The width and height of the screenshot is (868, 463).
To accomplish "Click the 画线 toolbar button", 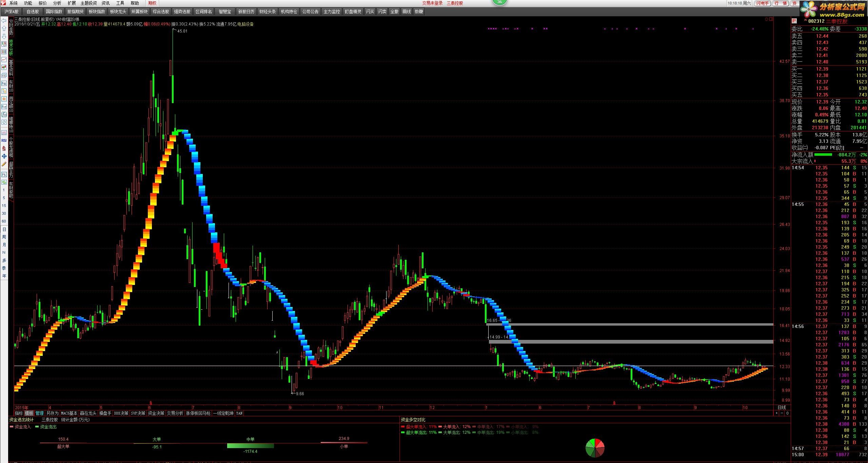I will pos(407,12).
